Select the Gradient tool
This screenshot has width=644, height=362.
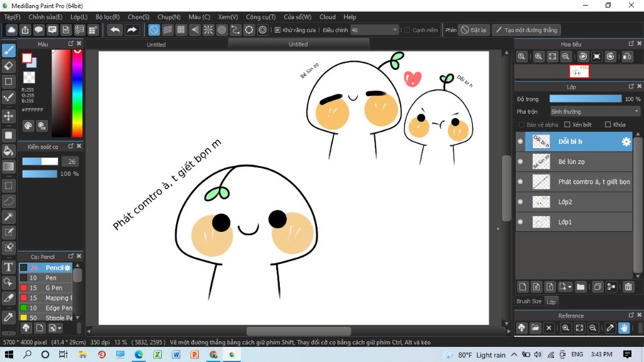click(9, 166)
